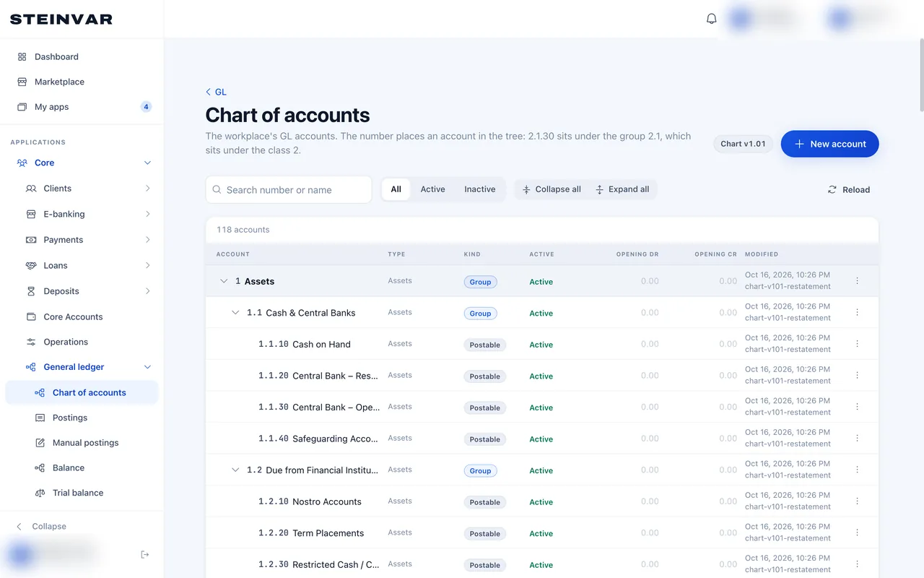Collapse the General ledger section chevron
This screenshot has width=924, height=578.
[147, 367]
